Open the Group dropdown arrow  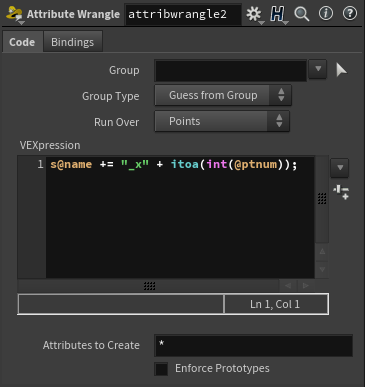(x=318, y=69)
